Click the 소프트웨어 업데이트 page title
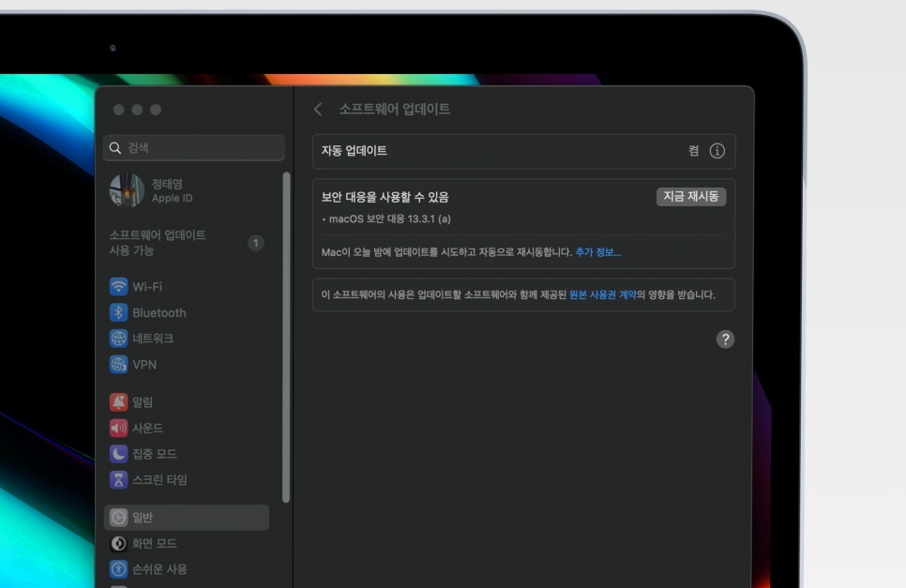Viewport: 906px width, 588px height. pyautogui.click(x=395, y=109)
